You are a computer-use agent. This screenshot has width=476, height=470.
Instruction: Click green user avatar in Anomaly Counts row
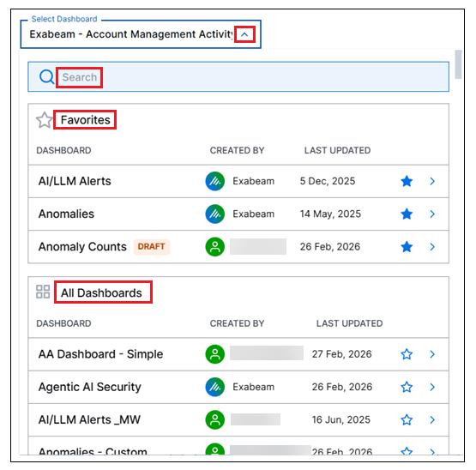coord(215,247)
